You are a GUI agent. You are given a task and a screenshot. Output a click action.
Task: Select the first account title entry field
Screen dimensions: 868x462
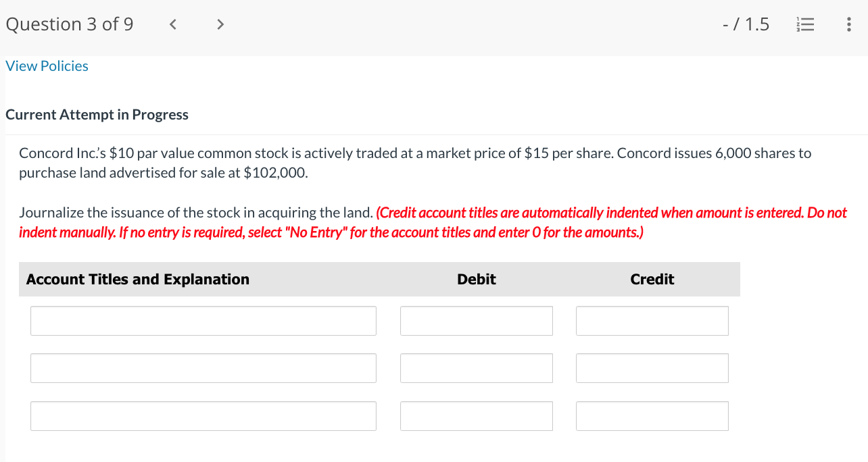(203, 320)
